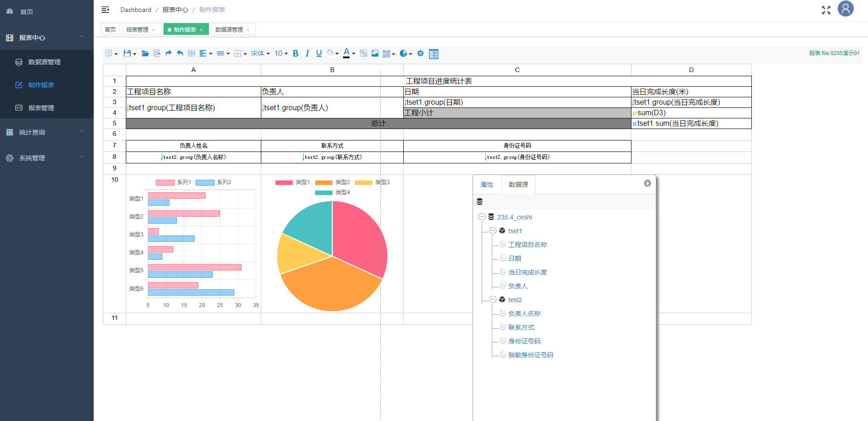Switch to the 首页 page tab
Screen dimensions: 868x421
click(110, 29)
